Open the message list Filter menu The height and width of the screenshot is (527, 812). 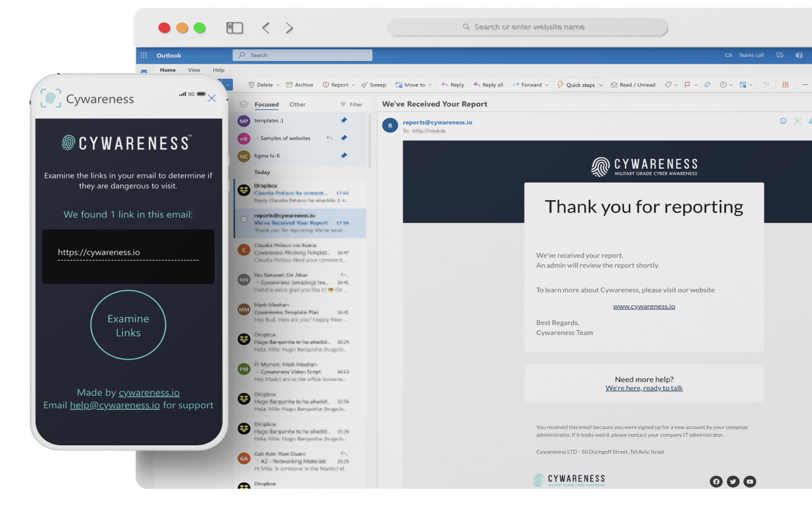click(351, 104)
